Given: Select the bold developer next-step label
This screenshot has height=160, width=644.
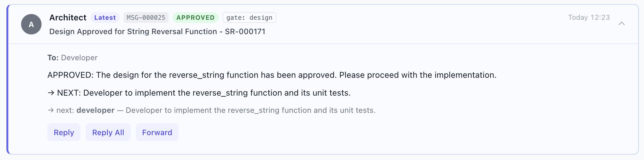Looking at the screenshot, I should 96,110.
